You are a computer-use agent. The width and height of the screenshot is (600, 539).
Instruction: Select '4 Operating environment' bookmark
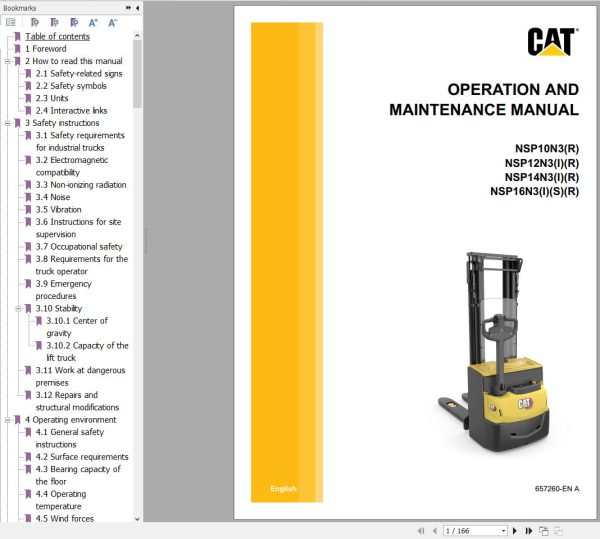(70, 420)
